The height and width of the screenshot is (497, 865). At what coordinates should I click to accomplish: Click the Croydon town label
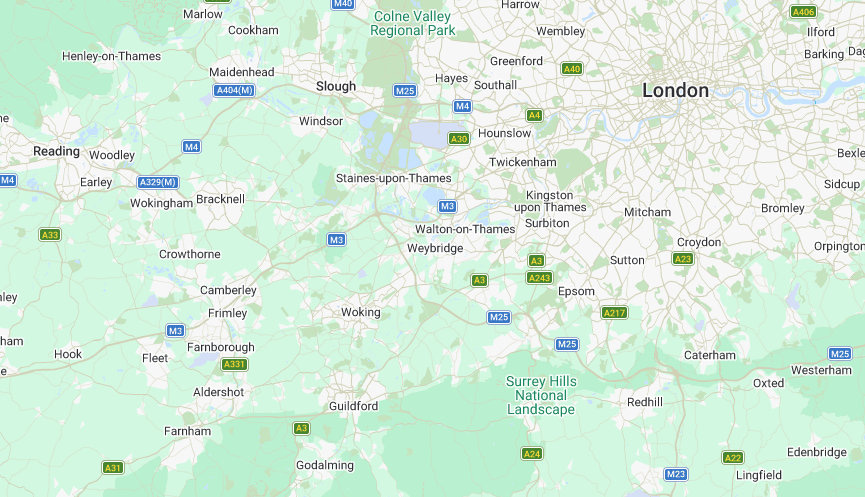click(x=699, y=242)
